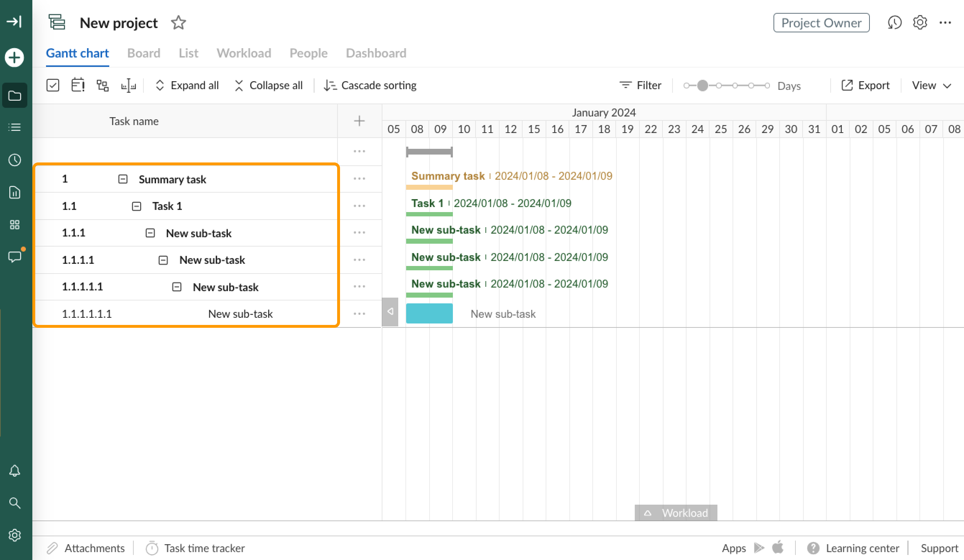This screenshot has width=964, height=560.
Task: Open the time tracking clock in sidebar
Action: pyautogui.click(x=14, y=160)
